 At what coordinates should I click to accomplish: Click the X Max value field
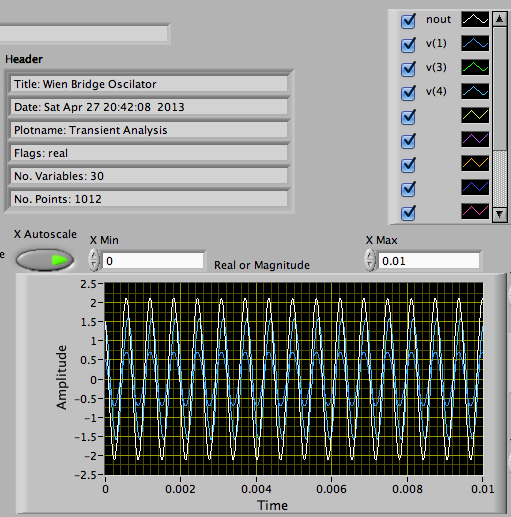coord(429,261)
